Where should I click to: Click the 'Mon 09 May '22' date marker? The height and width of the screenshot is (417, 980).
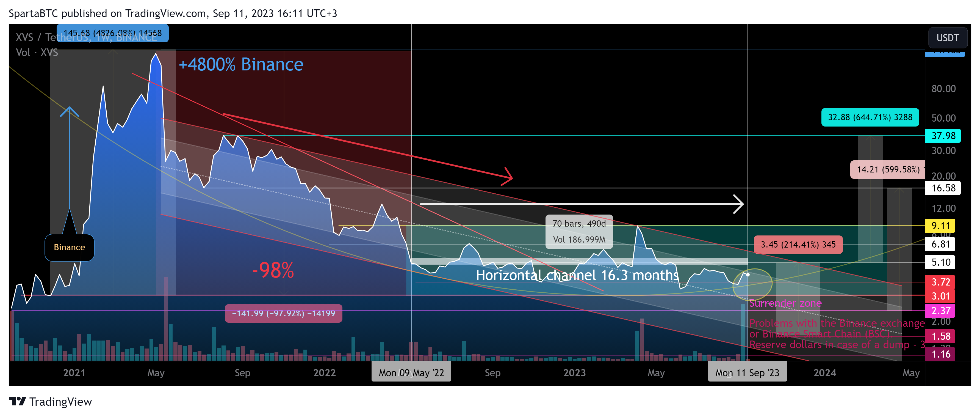pos(411,372)
